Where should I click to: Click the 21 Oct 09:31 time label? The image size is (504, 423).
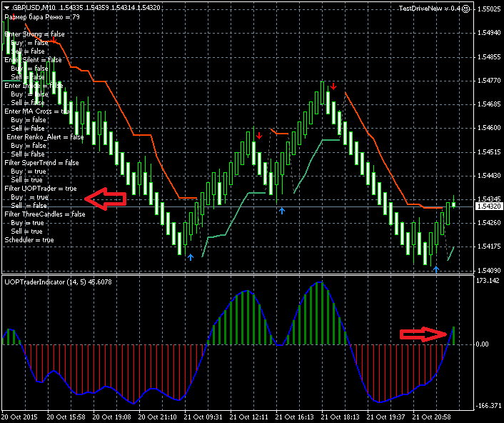point(203,417)
